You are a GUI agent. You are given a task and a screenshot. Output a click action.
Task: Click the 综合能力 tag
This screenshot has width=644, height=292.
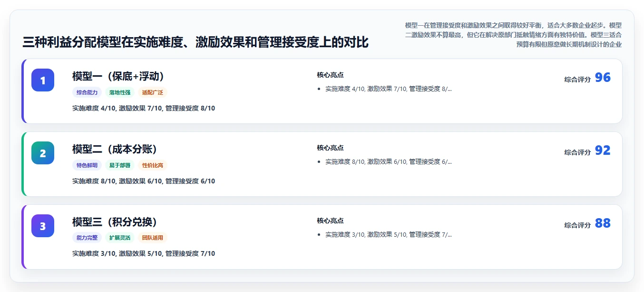tap(87, 92)
